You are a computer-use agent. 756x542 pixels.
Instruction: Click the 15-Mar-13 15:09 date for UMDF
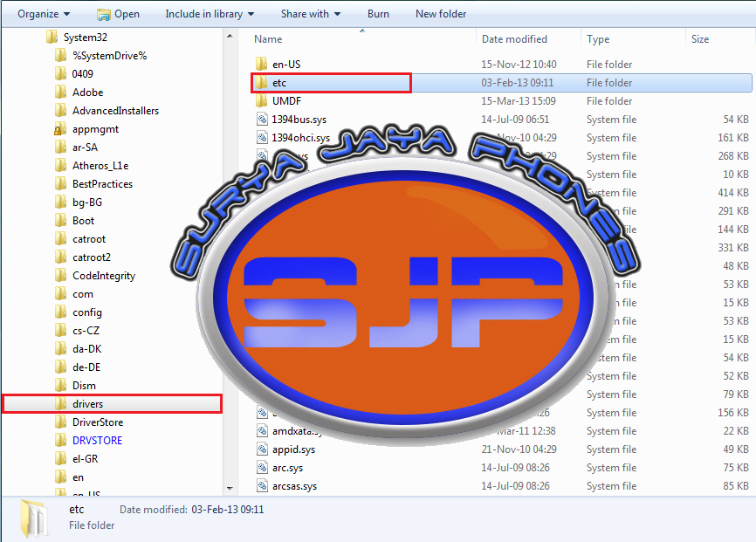pos(519,100)
